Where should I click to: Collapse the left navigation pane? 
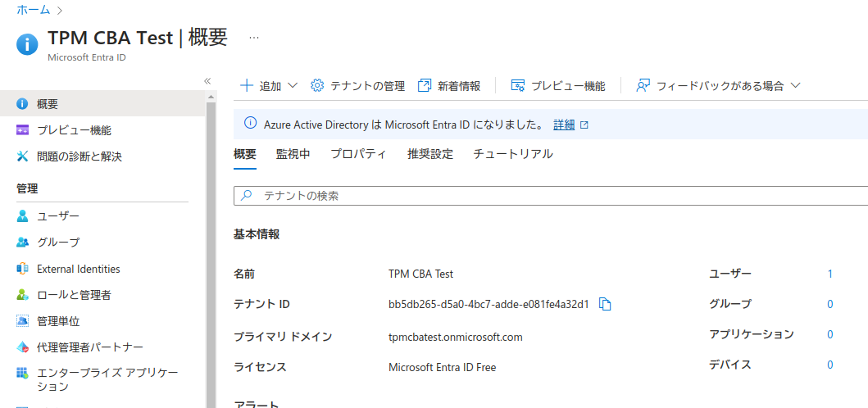pos(207,81)
